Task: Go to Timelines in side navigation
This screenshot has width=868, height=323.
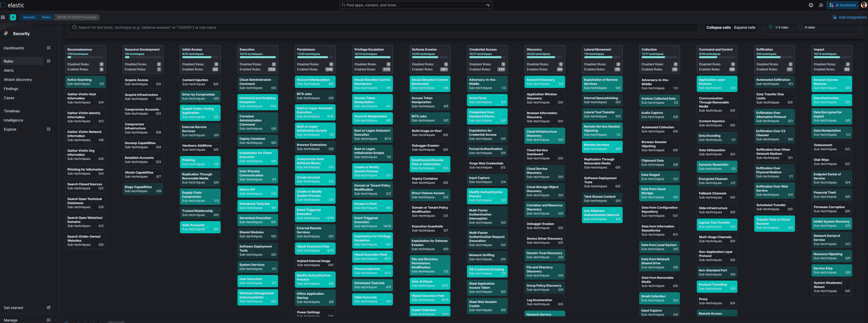Action: click(12, 111)
